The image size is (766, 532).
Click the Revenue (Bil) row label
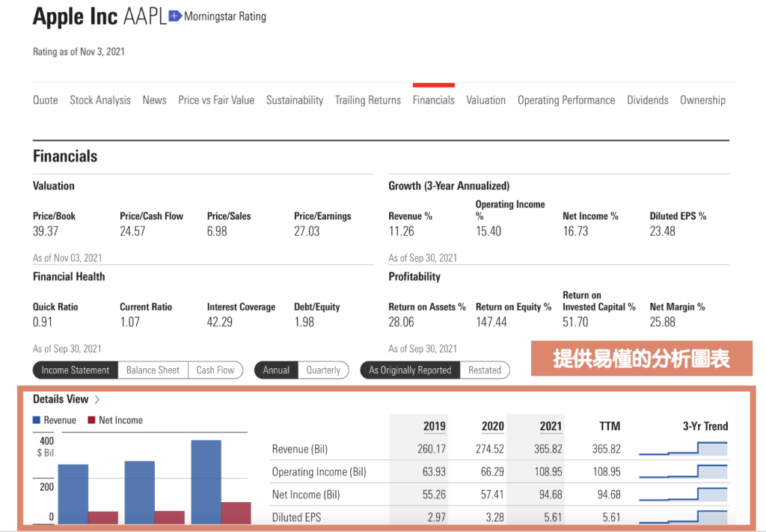(x=300, y=449)
